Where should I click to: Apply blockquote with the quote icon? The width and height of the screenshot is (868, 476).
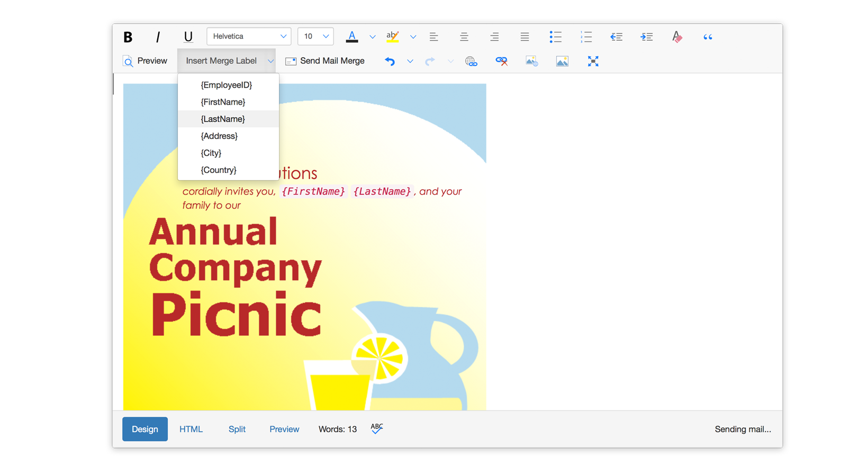point(708,37)
